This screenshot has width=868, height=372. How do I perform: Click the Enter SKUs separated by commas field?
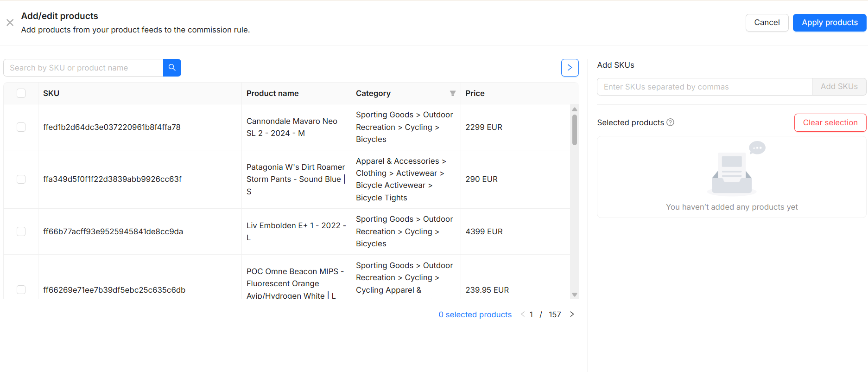704,87
